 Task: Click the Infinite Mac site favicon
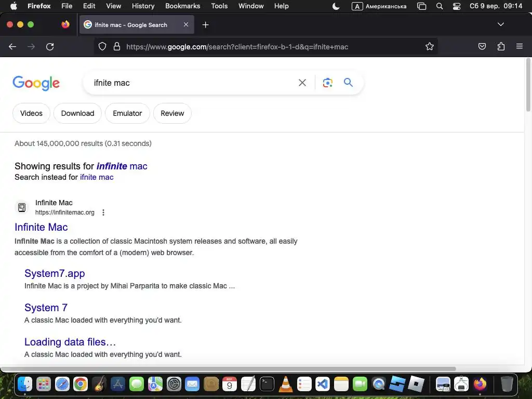(x=22, y=207)
